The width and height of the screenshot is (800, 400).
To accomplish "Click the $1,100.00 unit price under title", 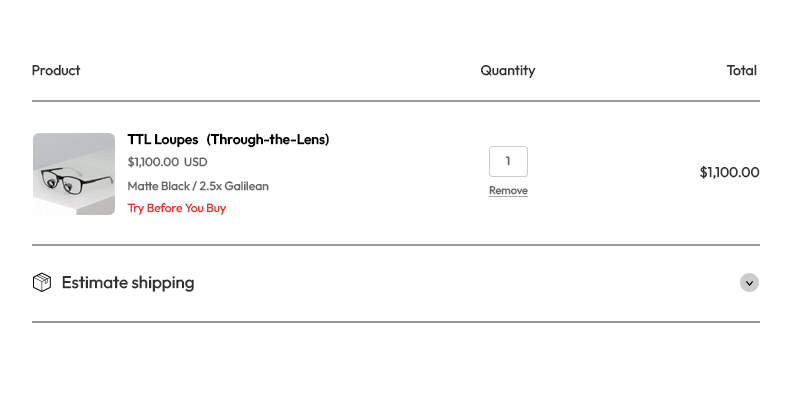I will [x=153, y=161].
